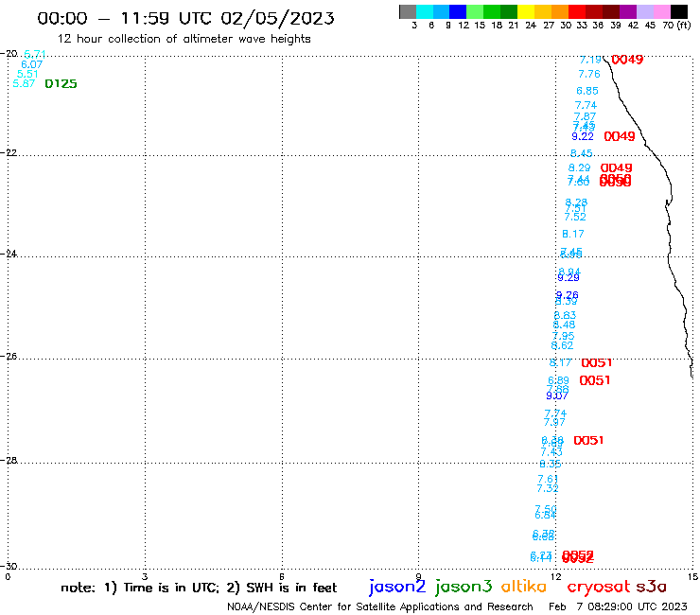Click the 'Feb 7 08:29:00 UTC 2023' timestamp

pos(618,607)
